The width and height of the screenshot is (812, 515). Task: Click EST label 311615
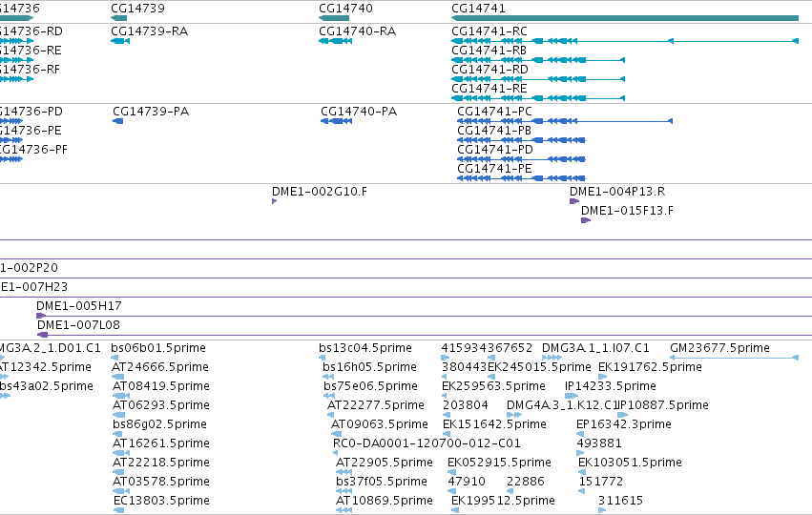point(620,501)
